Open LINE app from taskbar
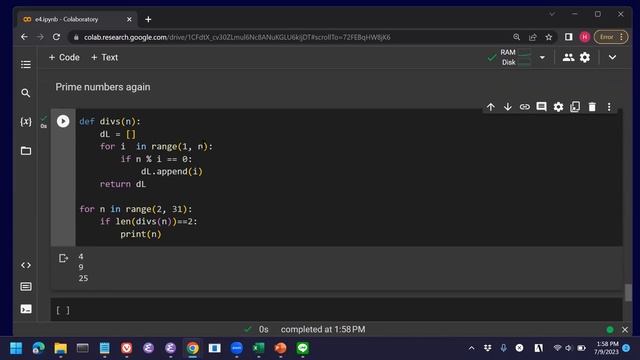 [302, 348]
